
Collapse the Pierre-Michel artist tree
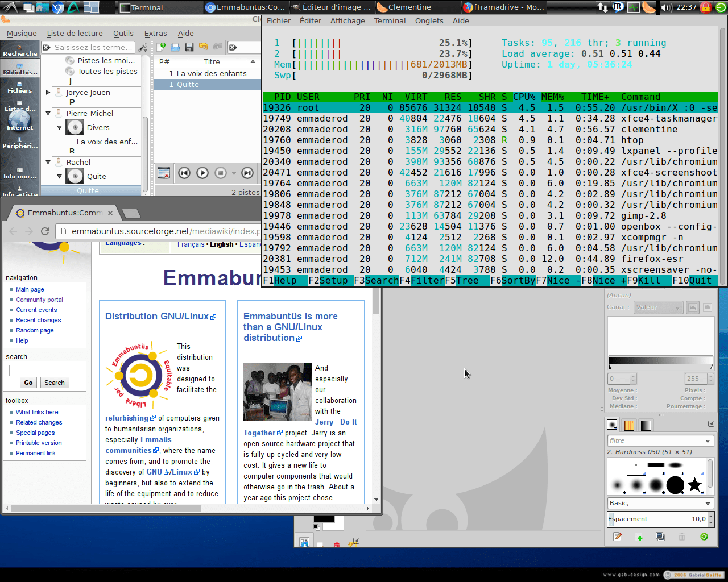[x=48, y=114]
